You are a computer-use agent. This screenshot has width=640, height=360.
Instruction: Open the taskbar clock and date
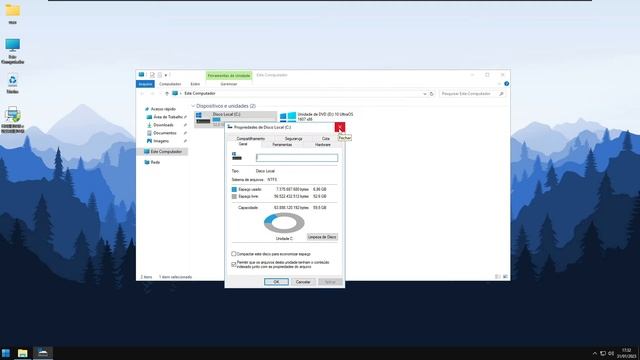[626, 353]
